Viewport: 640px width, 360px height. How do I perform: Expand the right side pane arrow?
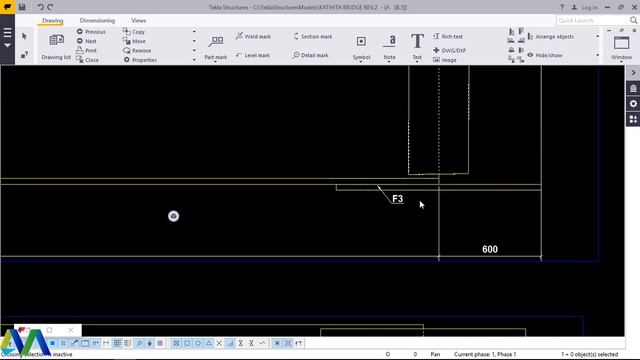[x=633, y=73]
